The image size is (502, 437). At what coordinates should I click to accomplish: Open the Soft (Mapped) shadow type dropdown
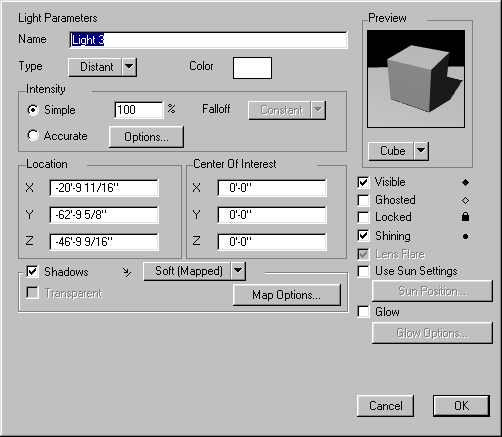click(195, 271)
